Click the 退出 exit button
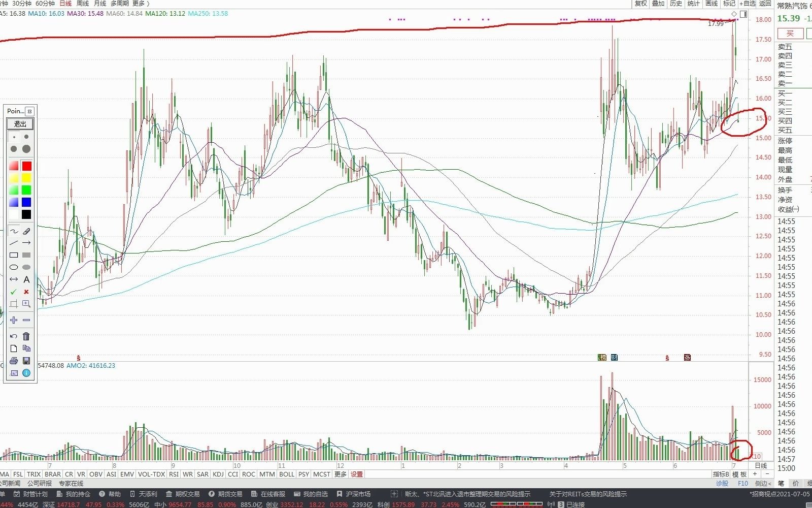Image resolution: width=812 pixels, height=508 pixels. pos(20,123)
